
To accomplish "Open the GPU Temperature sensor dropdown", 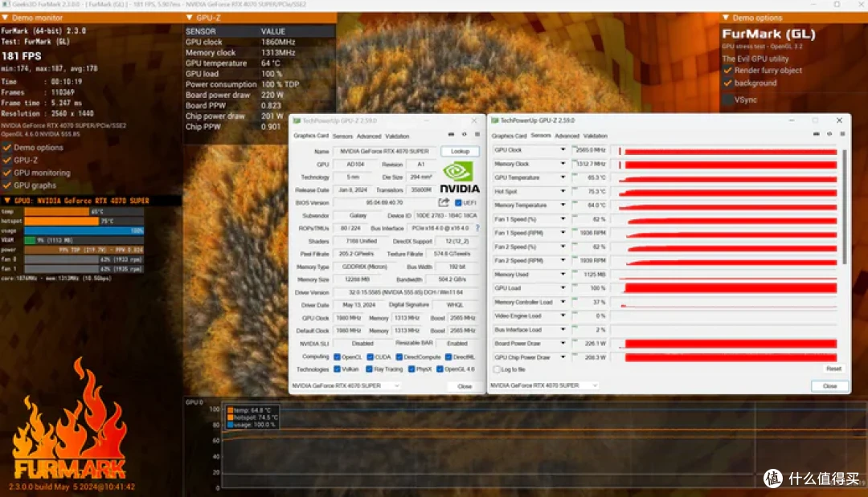I will pos(563,177).
